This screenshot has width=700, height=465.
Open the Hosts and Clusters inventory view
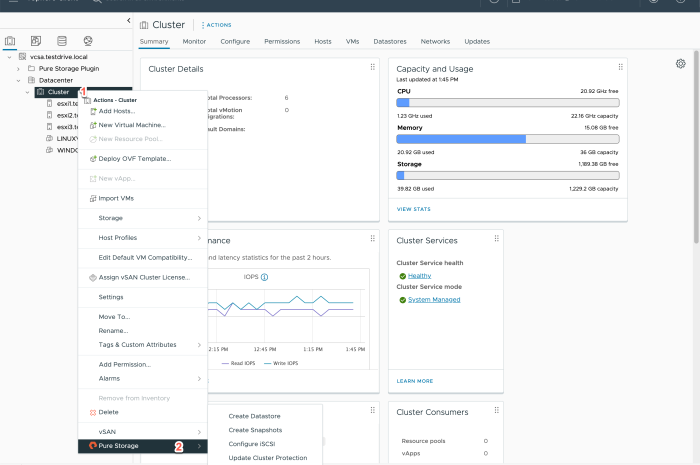(x=11, y=41)
